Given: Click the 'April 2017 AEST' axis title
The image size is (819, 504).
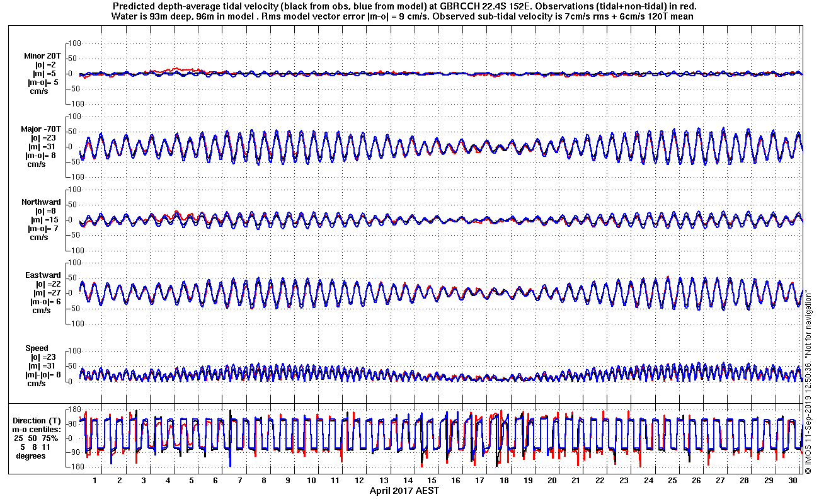Looking at the screenshot, I should click(404, 491).
